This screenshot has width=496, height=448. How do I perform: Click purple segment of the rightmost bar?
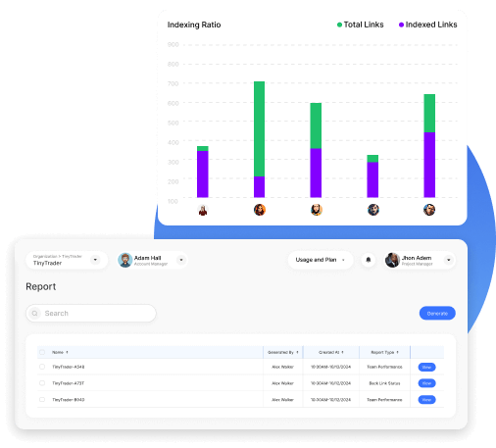429,165
